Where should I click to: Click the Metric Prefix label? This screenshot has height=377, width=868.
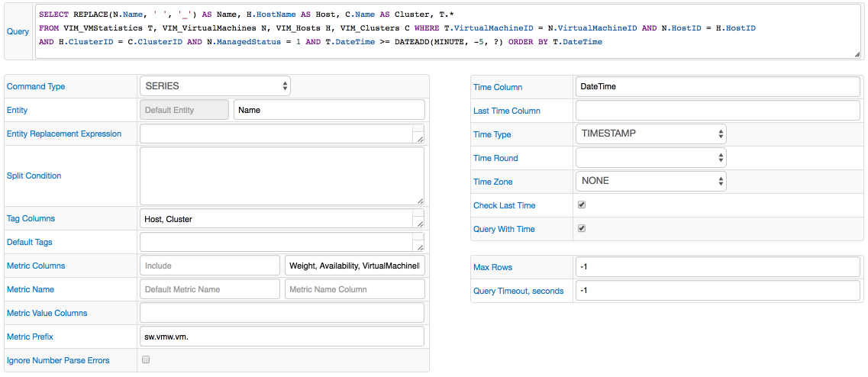(x=30, y=336)
